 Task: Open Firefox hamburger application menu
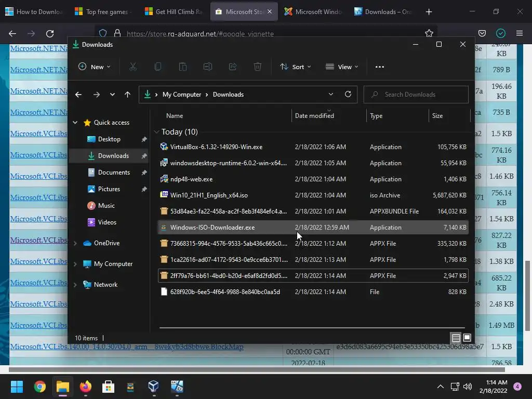(x=520, y=33)
